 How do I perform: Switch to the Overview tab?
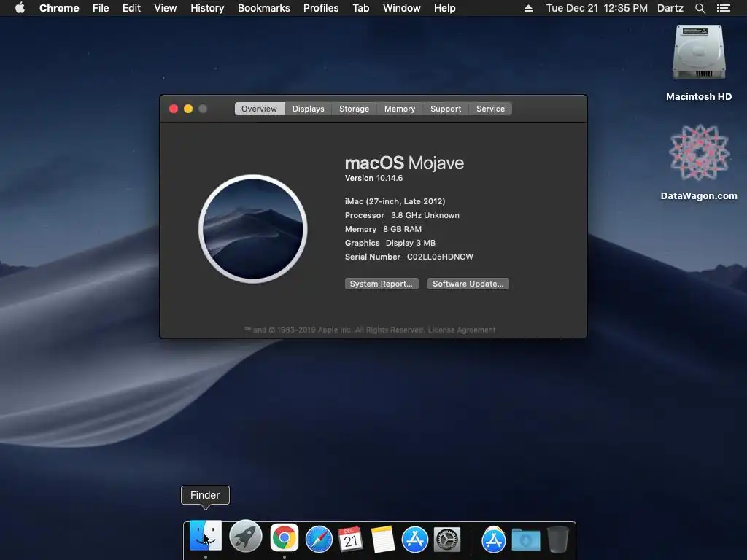coord(259,109)
